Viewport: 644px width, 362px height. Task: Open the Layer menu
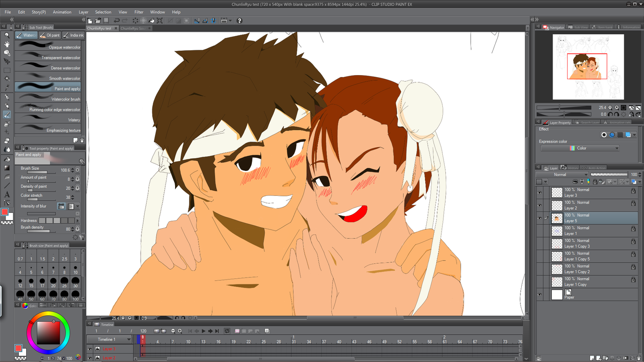pyautogui.click(x=83, y=12)
